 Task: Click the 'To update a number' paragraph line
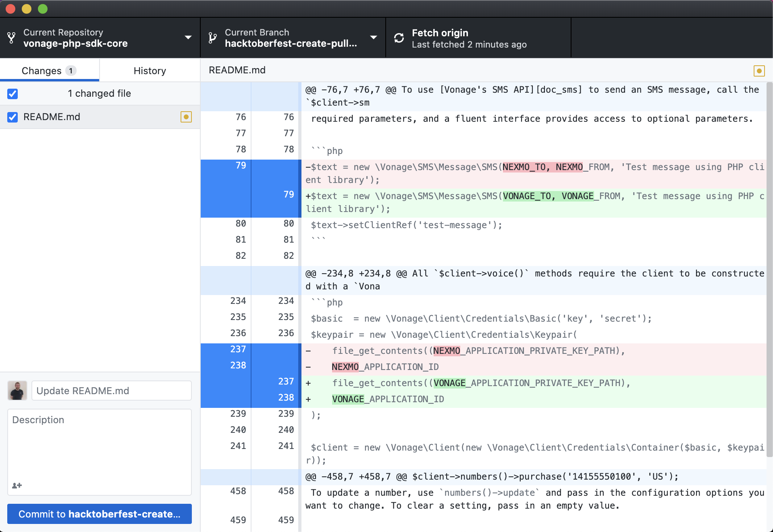(534, 499)
